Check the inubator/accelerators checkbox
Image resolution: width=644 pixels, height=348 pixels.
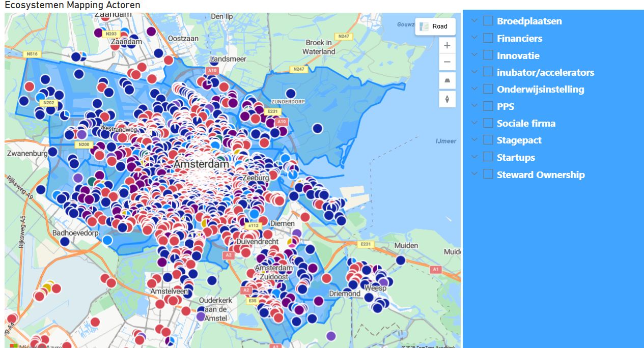(488, 72)
